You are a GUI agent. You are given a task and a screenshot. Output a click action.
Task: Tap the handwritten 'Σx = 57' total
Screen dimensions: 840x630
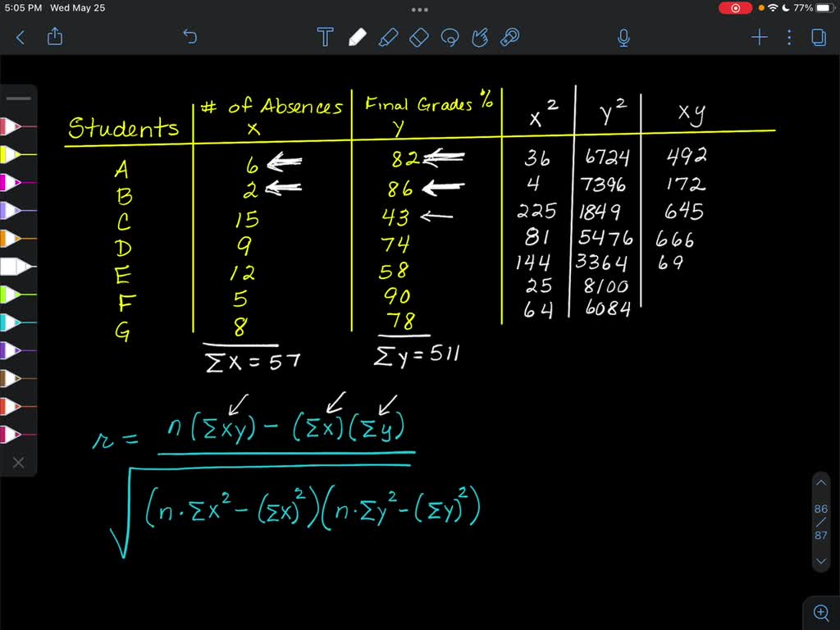(253, 362)
